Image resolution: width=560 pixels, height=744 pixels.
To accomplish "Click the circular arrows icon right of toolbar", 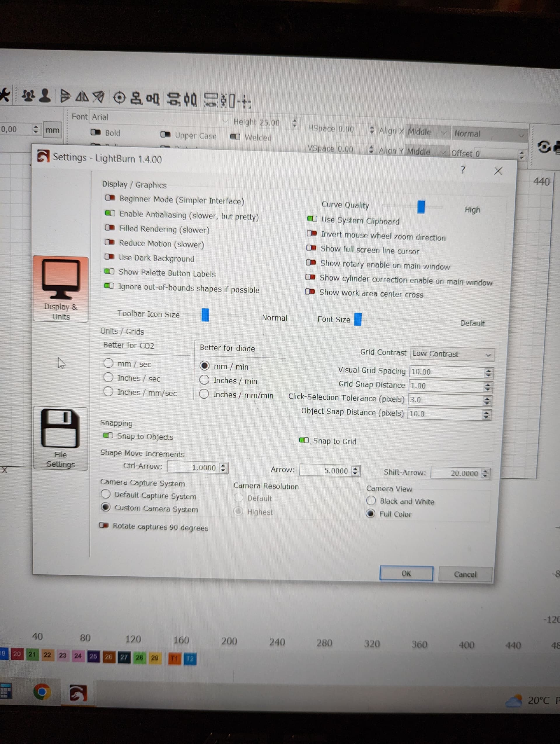I will [544, 147].
